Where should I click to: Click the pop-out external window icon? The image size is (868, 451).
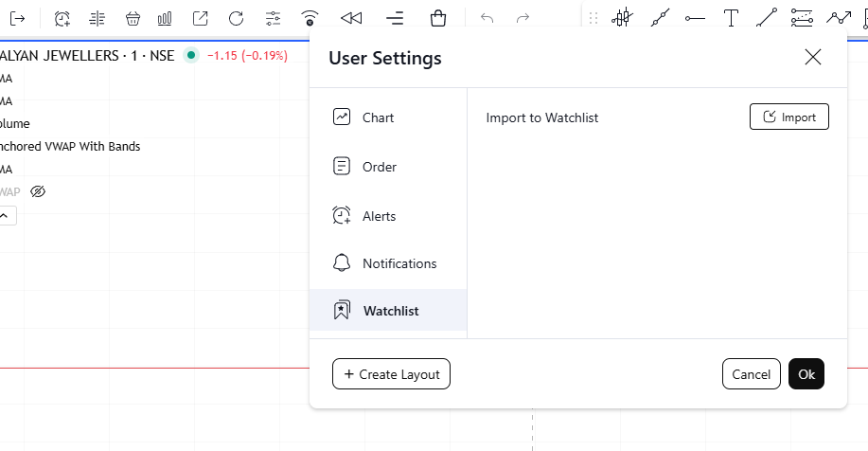201,19
